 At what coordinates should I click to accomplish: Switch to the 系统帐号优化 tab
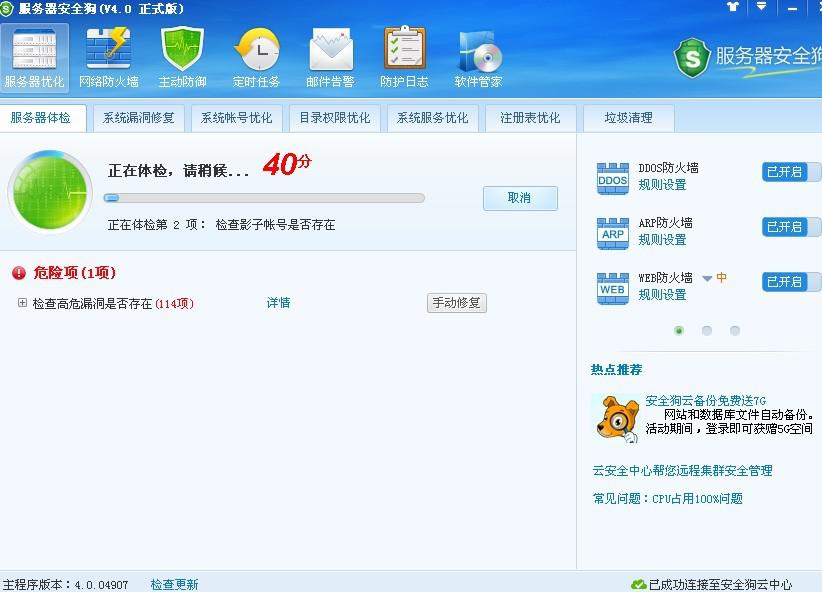tap(236, 118)
